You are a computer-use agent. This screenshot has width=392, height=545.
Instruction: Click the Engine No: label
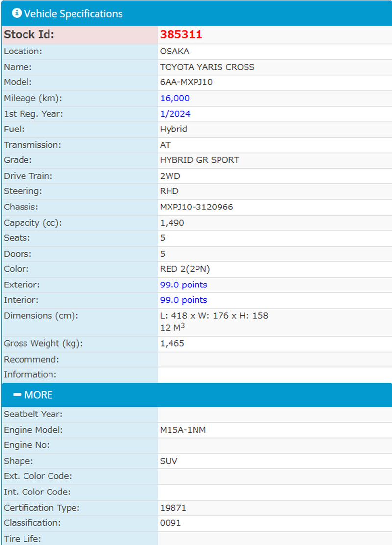tap(27, 445)
